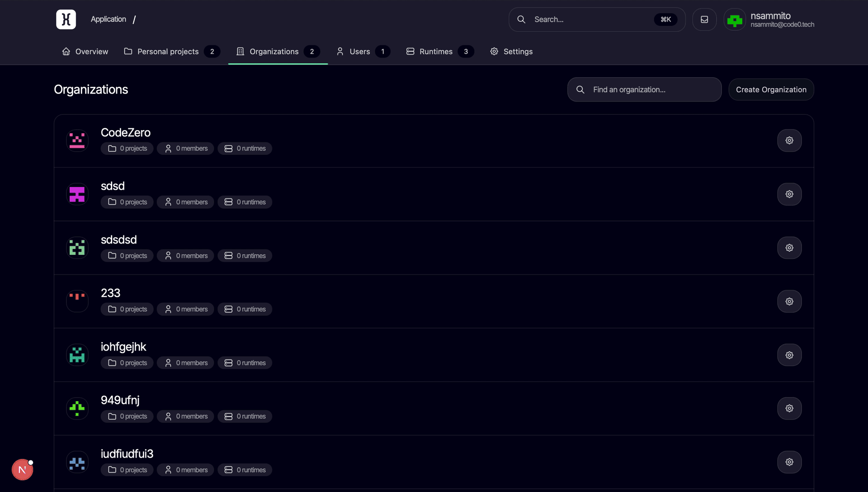The width and height of the screenshot is (868, 492).
Task: Click the nsammito user avatar
Action: 734,20
